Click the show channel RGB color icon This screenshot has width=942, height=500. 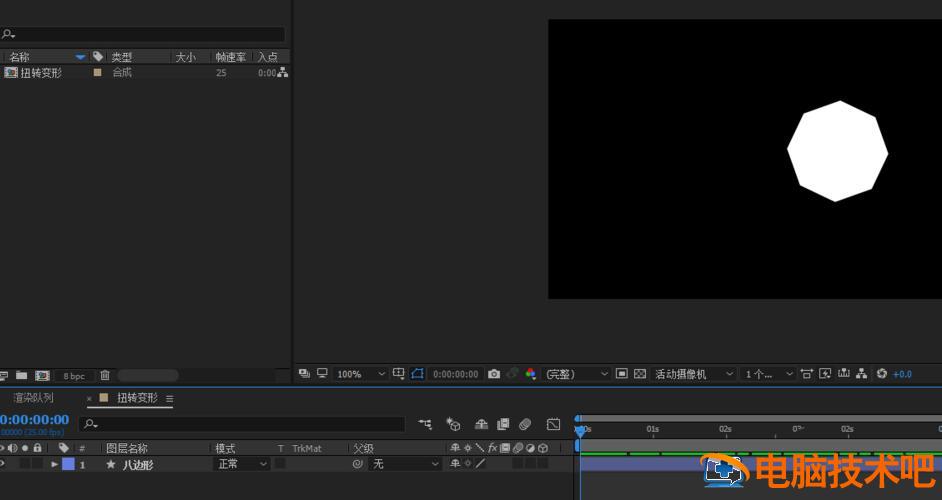click(531, 374)
